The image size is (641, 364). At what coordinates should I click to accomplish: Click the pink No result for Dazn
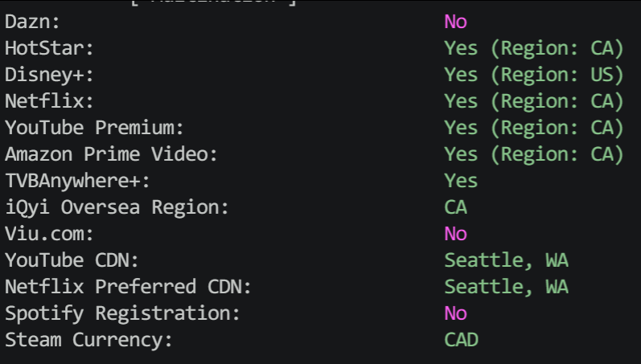tap(455, 22)
